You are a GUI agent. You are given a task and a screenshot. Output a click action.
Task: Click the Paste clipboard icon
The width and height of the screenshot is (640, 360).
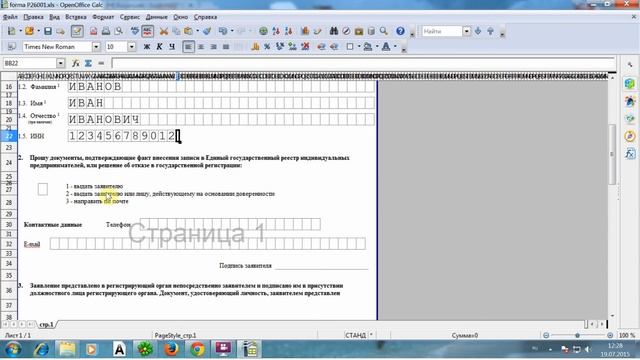tap(188, 31)
